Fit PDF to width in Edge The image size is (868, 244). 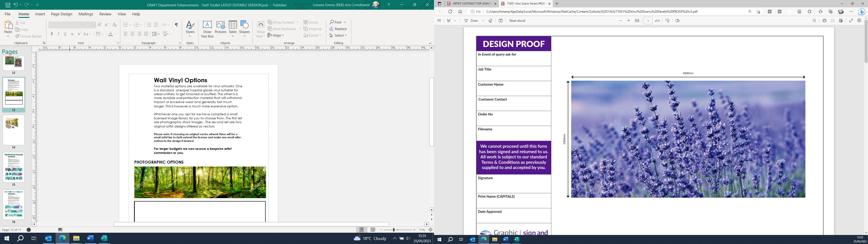tap(637, 21)
